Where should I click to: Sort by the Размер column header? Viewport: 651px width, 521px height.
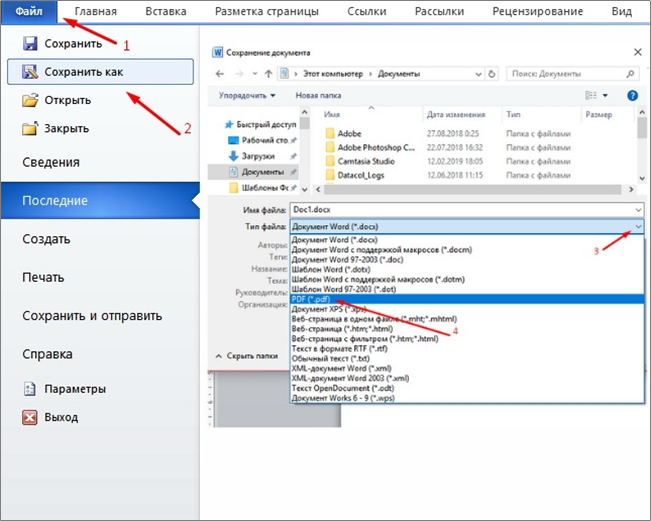pos(598,115)
